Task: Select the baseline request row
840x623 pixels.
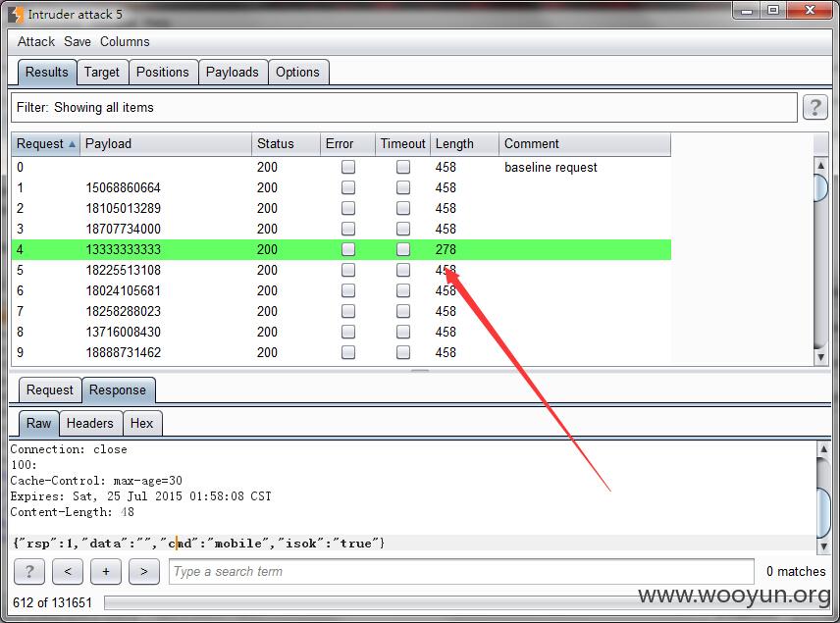Action: [341, 167]
